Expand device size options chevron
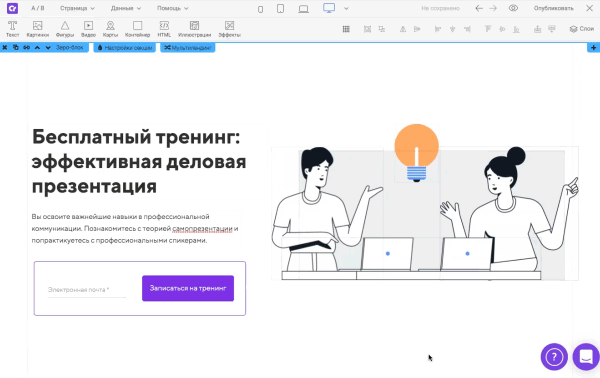Viewport: 600px width, 378px height. pos(346,8)
